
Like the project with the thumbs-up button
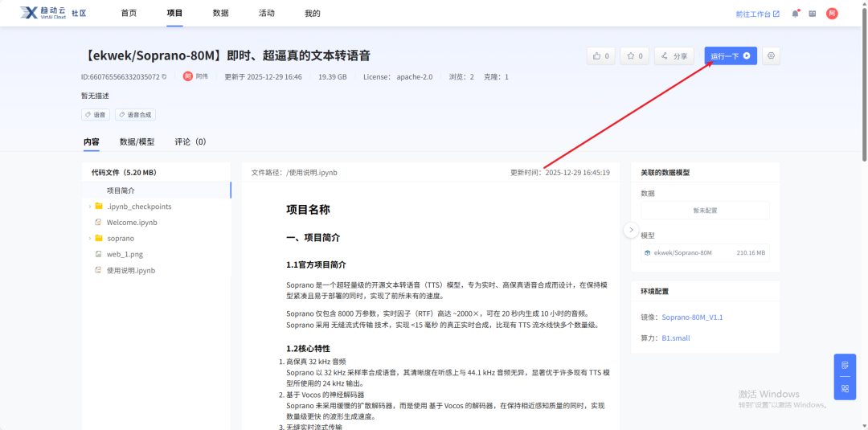coord(600,56)
